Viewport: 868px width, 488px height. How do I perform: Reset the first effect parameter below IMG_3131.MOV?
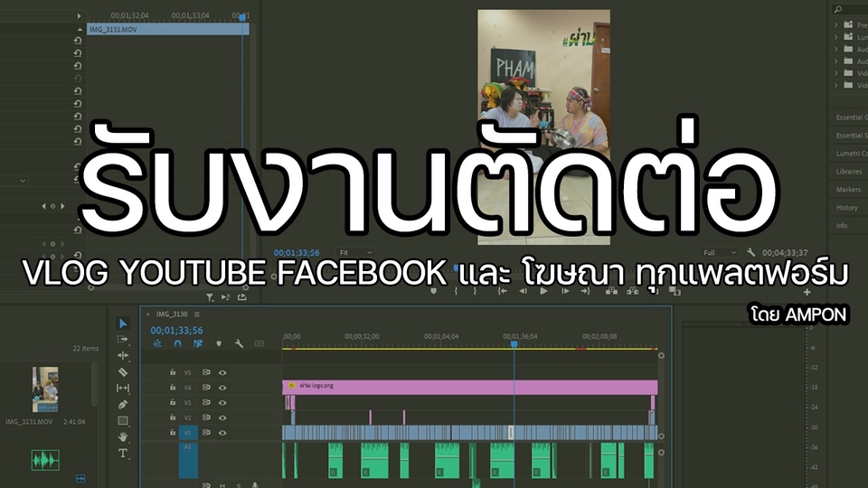78,41
